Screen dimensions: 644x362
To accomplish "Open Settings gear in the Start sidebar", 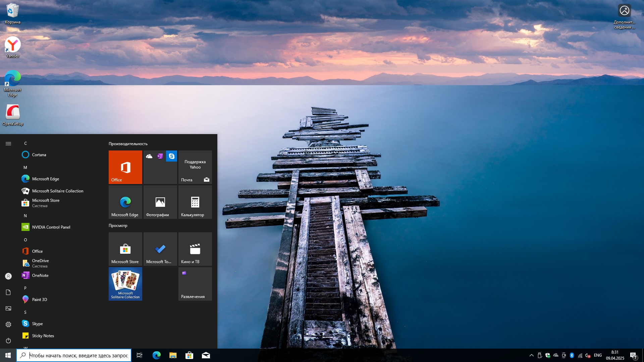I will (8, 324).
